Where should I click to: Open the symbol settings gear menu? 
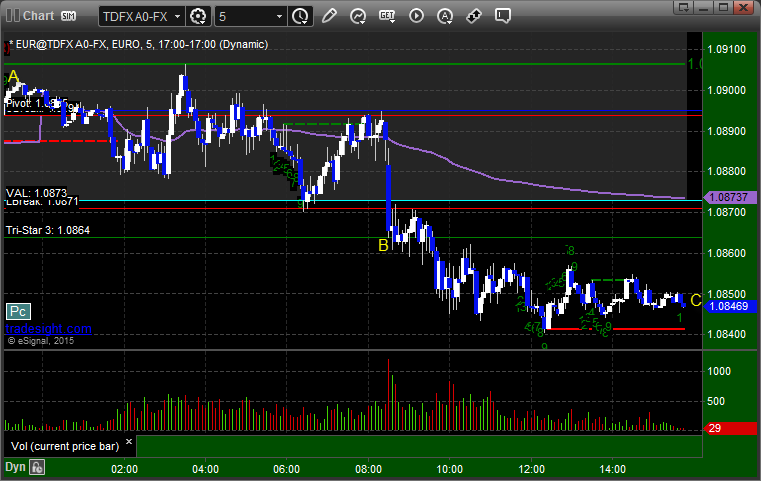[x=198, y=17]
